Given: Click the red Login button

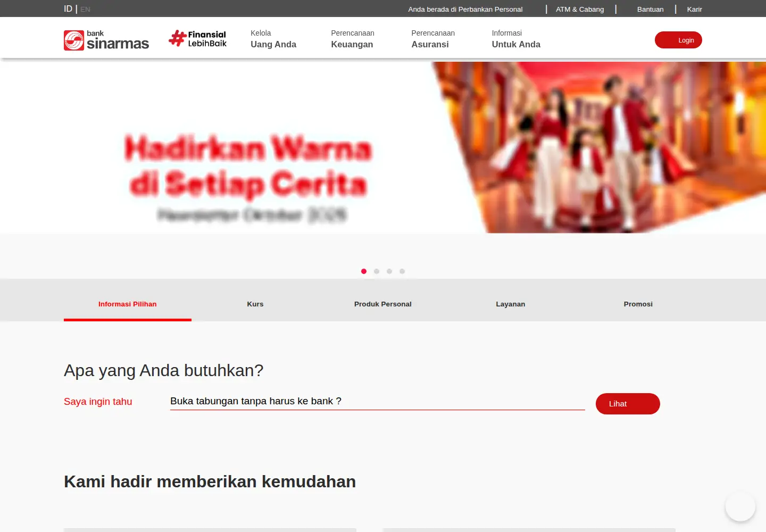Looking at the screenshot, I should pyautogui.click(x=678, y=40).
